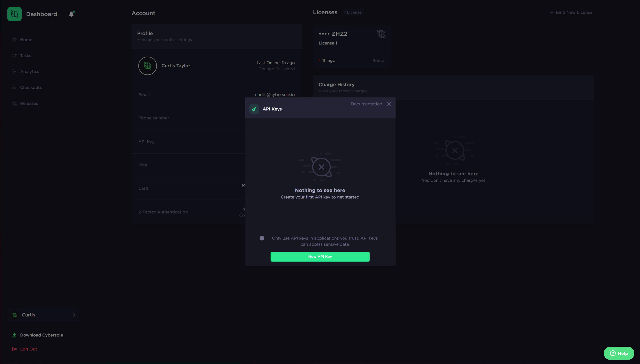Open the Documentation link in API Keys dialog
This screenshot has height=364, width=640.
tap(366, 104)
